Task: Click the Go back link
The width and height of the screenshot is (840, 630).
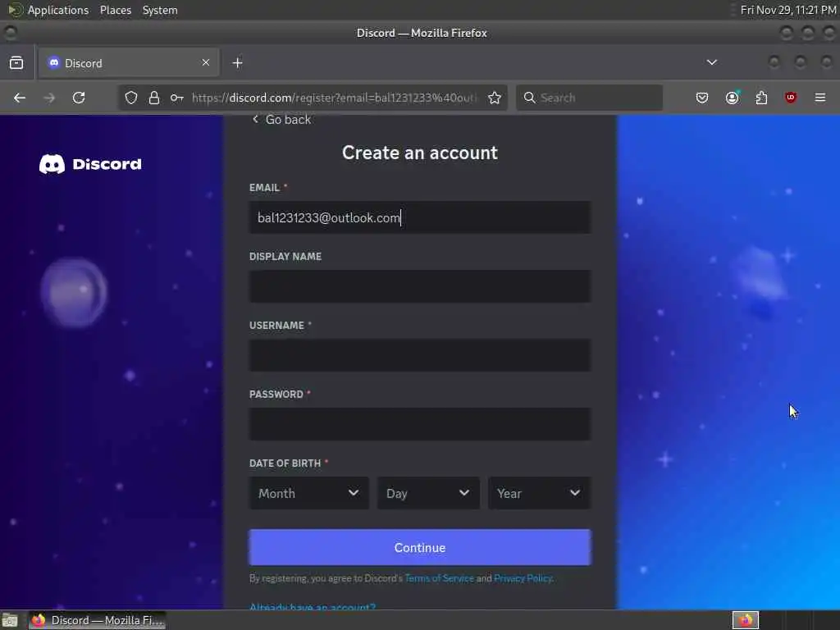Action: click(282, 120)
